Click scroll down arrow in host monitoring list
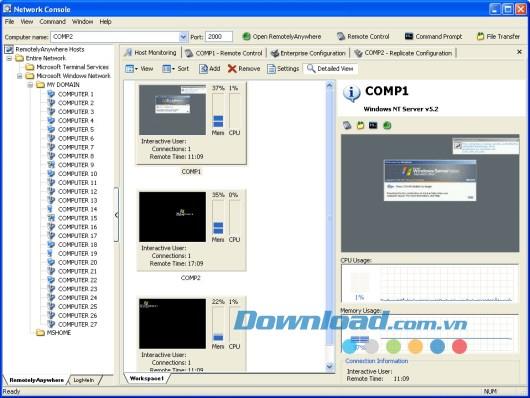The height and width of the screenshot is (398, 530). (330, 367)
